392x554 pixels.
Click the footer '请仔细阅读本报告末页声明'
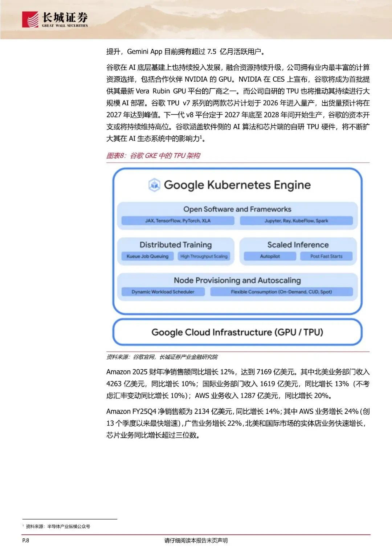pos(196,541)
